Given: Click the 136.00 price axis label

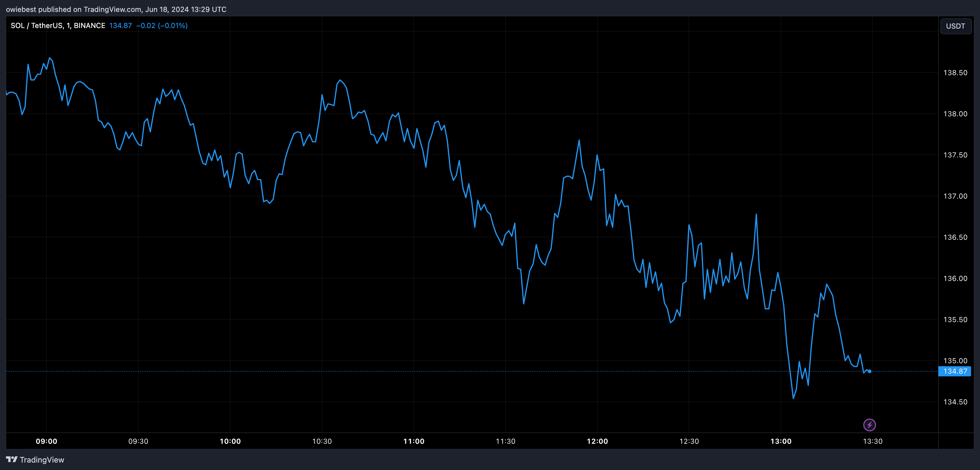Looking at the screenshot, I should [x=955, y=278].
